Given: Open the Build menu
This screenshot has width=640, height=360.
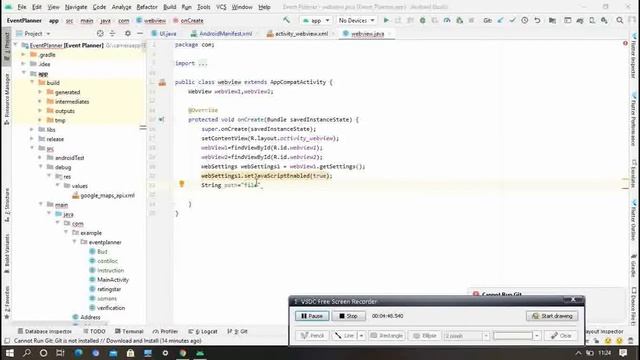Looking at the screenshot, I should click(170, 7).
